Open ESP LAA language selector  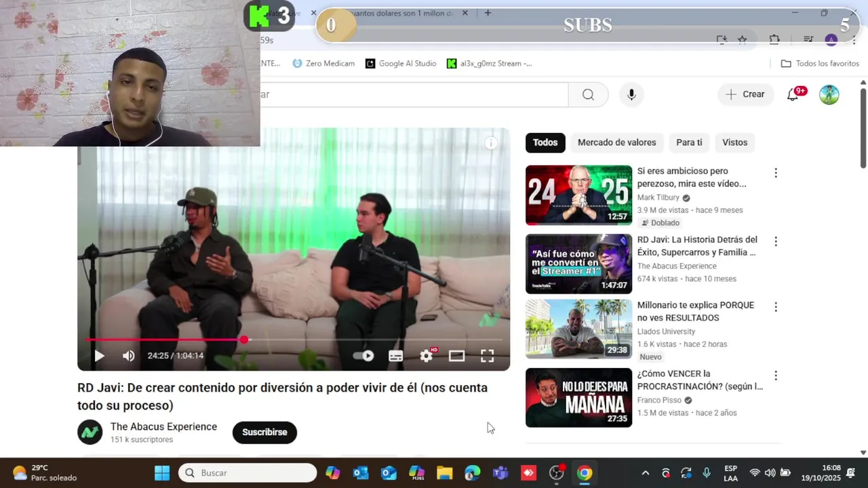[730, 473]
